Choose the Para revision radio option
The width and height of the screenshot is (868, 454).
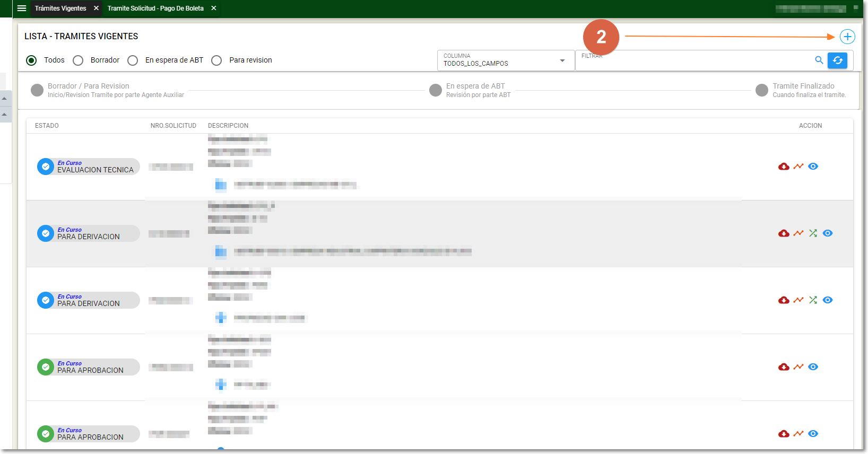pos(216,60)
